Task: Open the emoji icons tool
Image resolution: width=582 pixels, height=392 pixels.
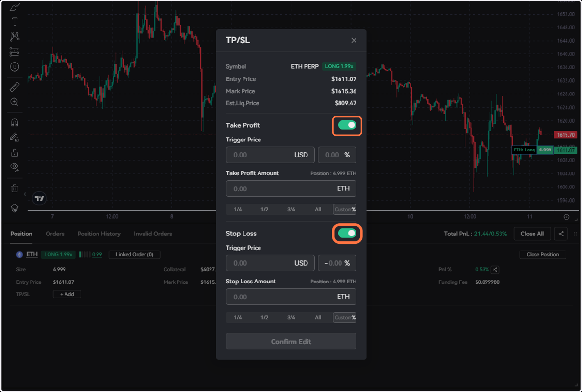Action: (x=15, y=67)
